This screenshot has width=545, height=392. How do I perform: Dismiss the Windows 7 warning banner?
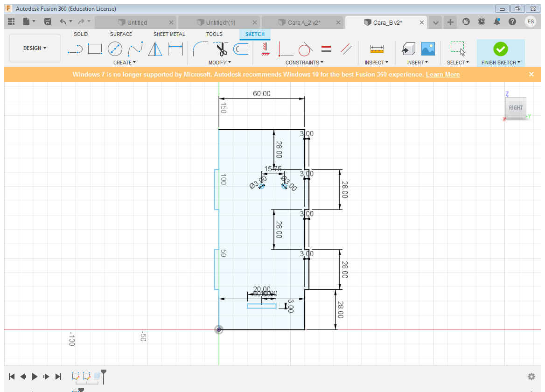coord(531,74)
